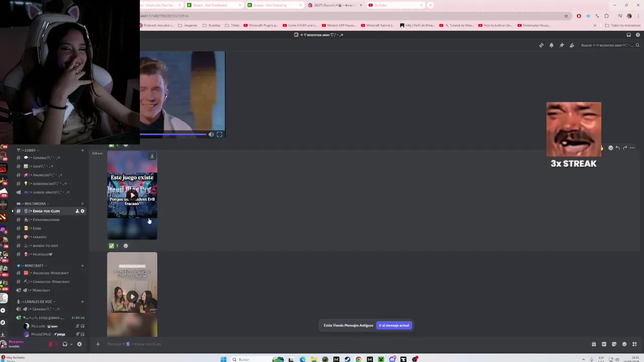Open the General text channel in LOBBY
Screen dimensions: 644x362
(49, 158)
